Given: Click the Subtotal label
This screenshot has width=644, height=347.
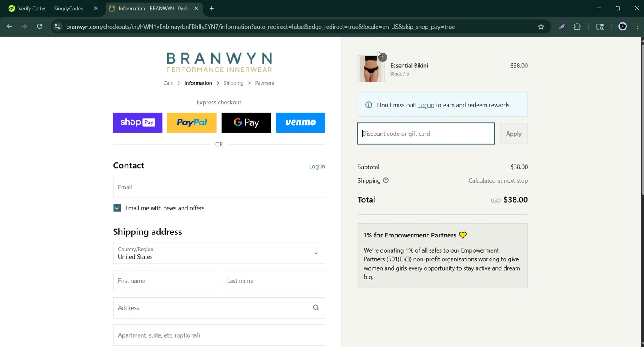Looking at the screenshot, I should coord(368,167).
